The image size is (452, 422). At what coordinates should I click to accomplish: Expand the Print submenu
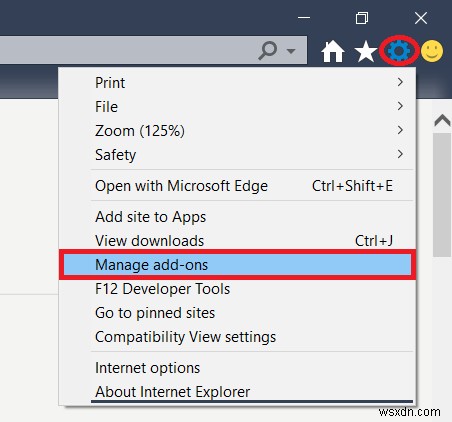coord(237,82)
